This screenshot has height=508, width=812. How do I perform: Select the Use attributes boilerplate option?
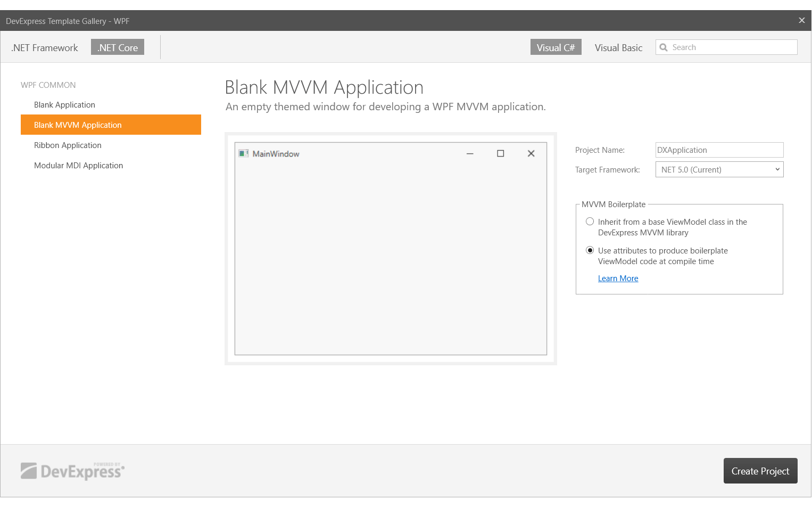pos(590,250)
